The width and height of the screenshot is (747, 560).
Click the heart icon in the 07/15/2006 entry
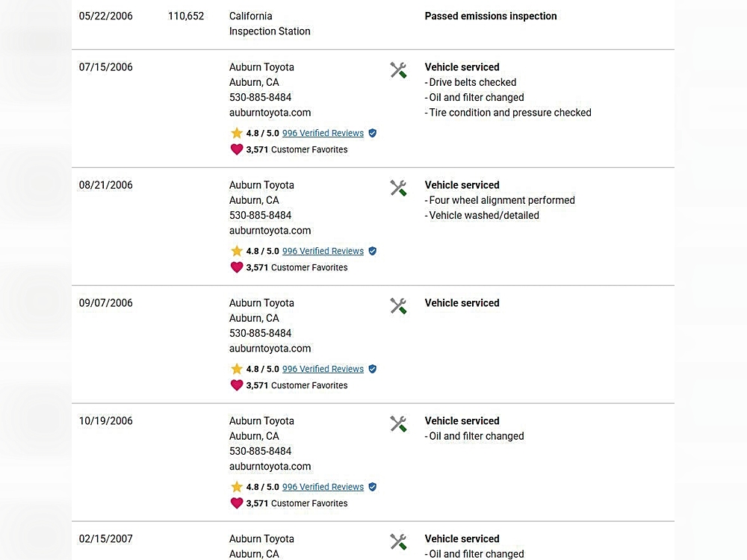point(237,149)
